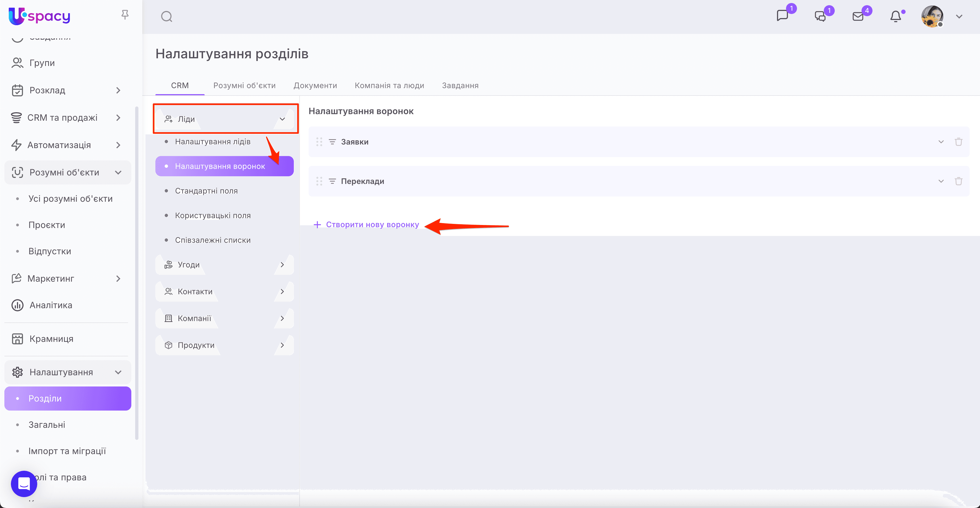The height and width of the screenshot is (508, 980).
Task: Open Аналітика in the sidebar
Action: pyautogui.click(x=51, y=305)
